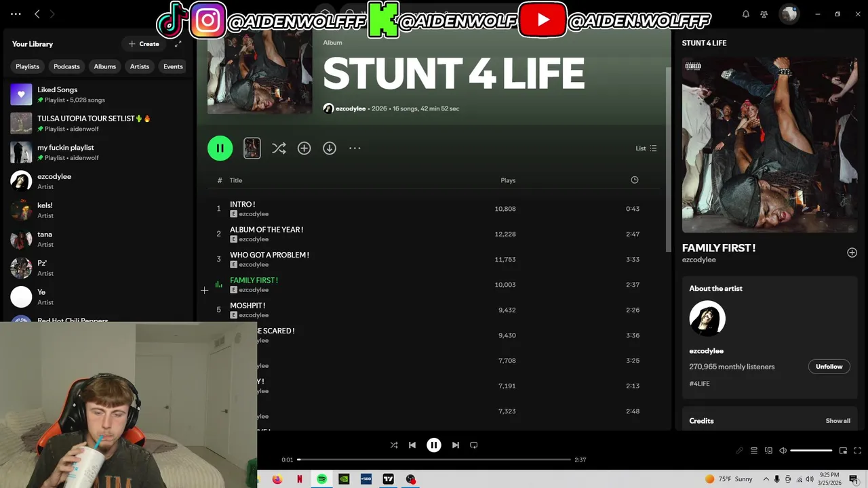Viewport: 868px width, 488px height.
Task: Download the STUNT 4 LIFE album
Action: click(330, 148)
